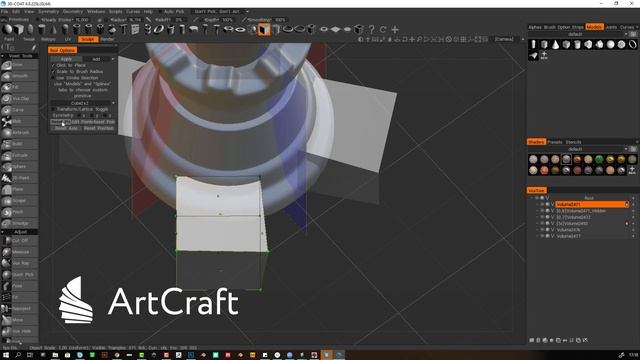Select the Smooth voxel tool
This screenshot has height=360, width=640.
click(20, 76)
